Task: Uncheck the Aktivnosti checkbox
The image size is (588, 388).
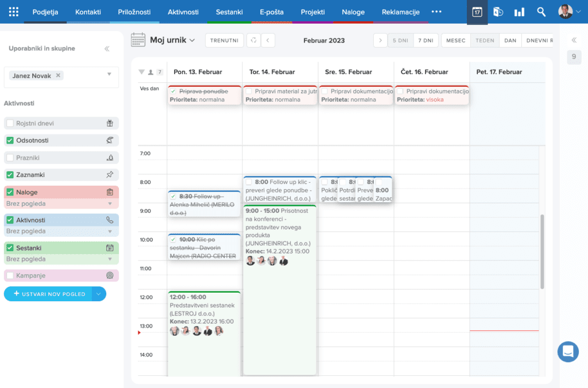Action: point(10,220)
